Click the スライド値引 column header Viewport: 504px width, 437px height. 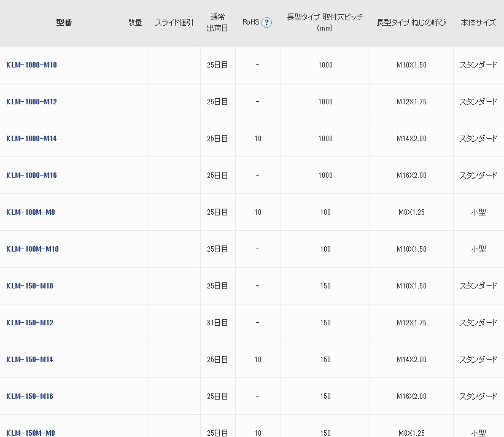point(174,23)
